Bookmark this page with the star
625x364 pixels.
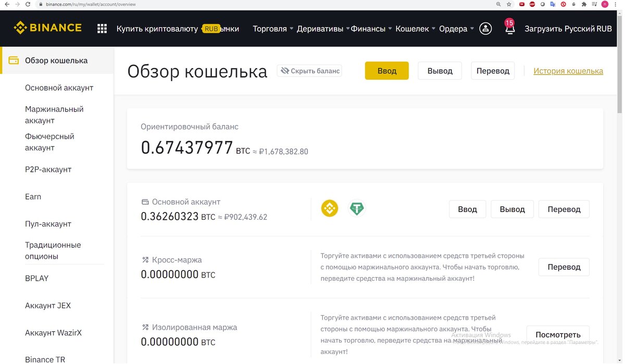tap(509, 4)
